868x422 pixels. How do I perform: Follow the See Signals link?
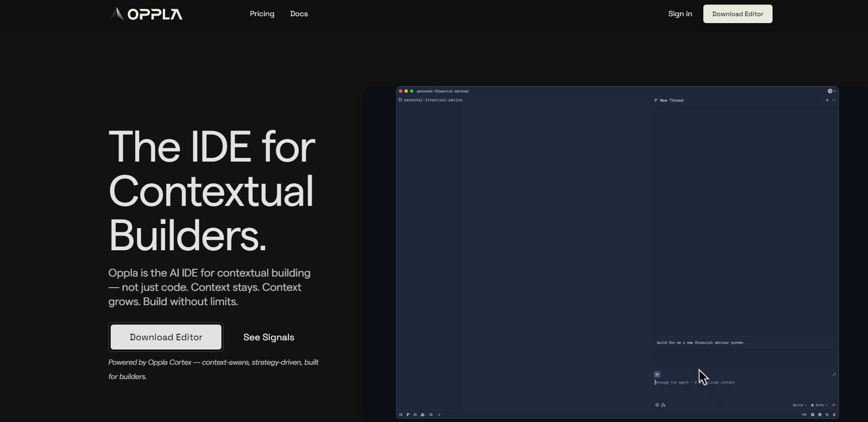coord(269,338)
